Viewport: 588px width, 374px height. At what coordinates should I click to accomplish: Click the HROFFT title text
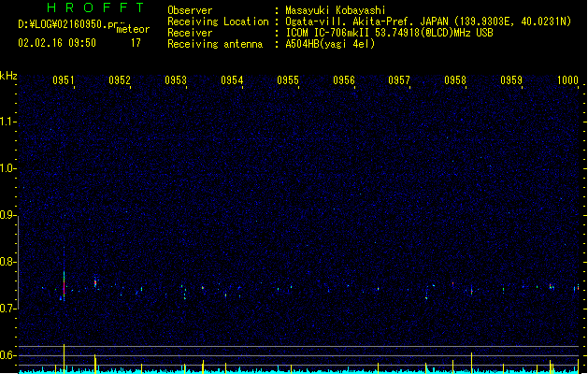pyautogui.click(x=95, y=7)
